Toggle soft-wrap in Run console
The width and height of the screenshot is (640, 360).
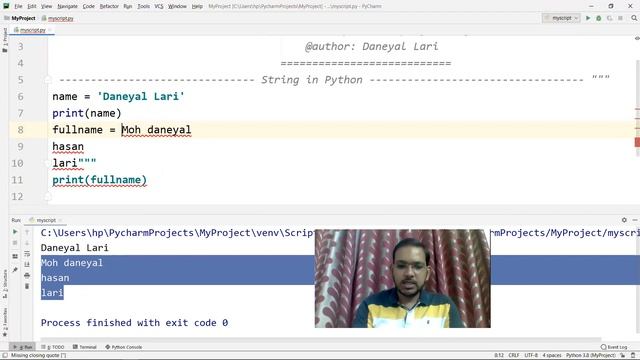pos(27,254)
